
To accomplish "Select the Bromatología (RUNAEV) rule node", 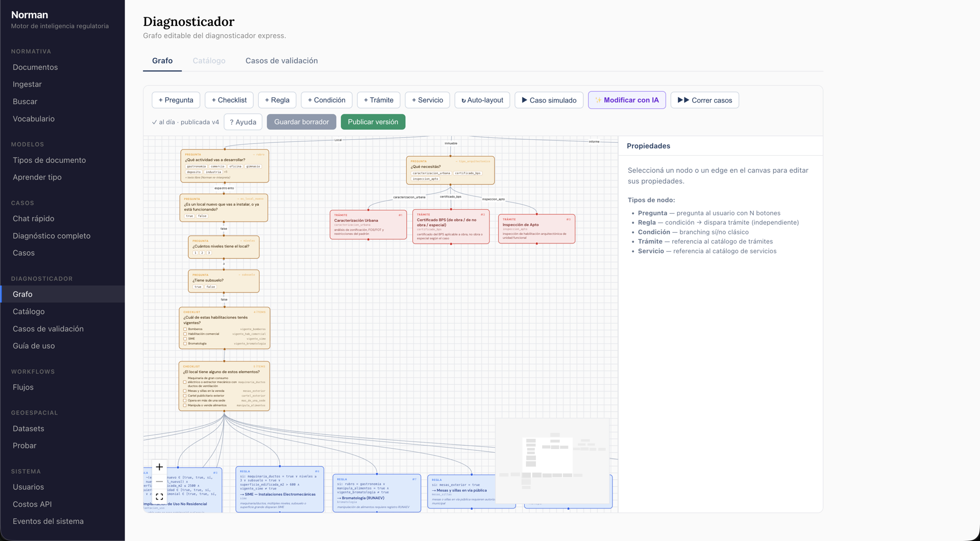I will coord(377,493).
